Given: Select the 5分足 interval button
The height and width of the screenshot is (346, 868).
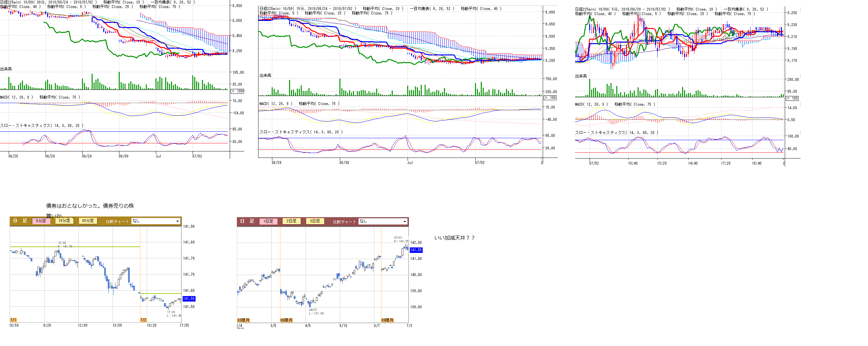Looking at the screenshot, I should pyautogui.click(x=41, y=221).
